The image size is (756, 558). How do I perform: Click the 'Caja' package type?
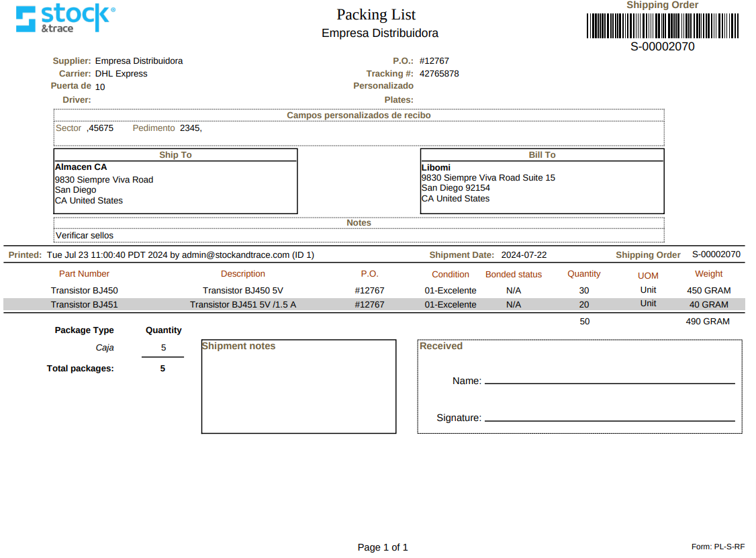[105, 348]
